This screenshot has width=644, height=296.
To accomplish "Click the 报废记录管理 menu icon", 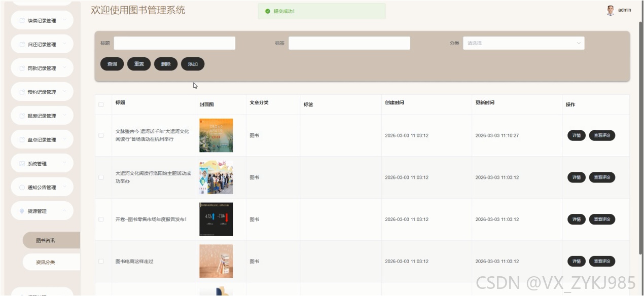I will (x=22, y=116).
